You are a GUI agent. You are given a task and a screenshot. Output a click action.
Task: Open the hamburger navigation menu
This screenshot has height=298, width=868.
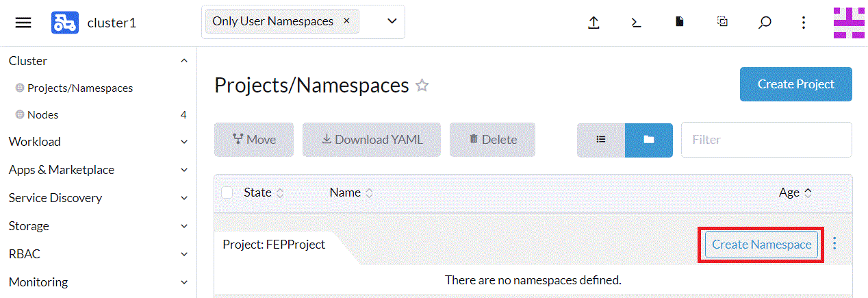coord(23,23)
